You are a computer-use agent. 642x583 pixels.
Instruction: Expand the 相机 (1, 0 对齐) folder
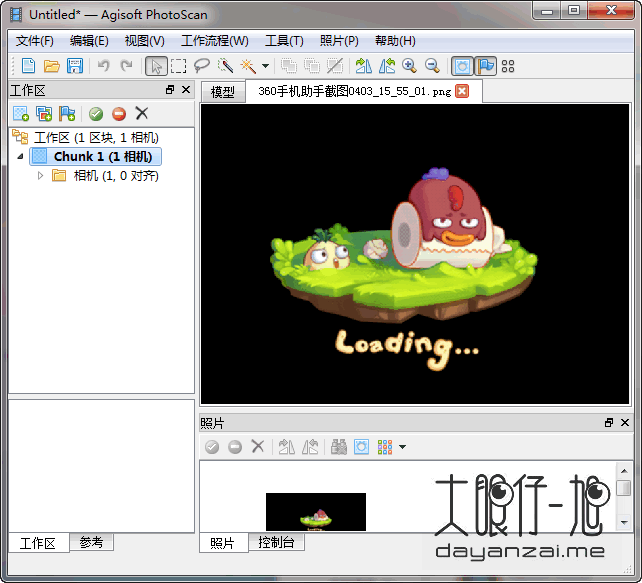coord(40,176)
